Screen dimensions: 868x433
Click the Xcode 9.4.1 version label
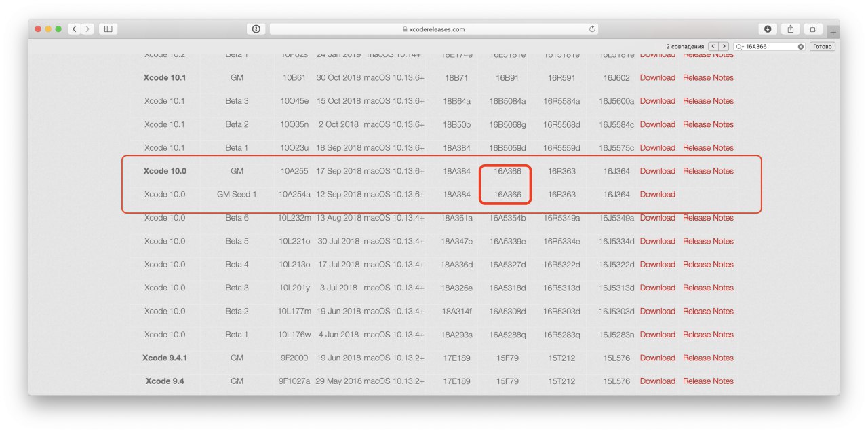click(165, 358)
